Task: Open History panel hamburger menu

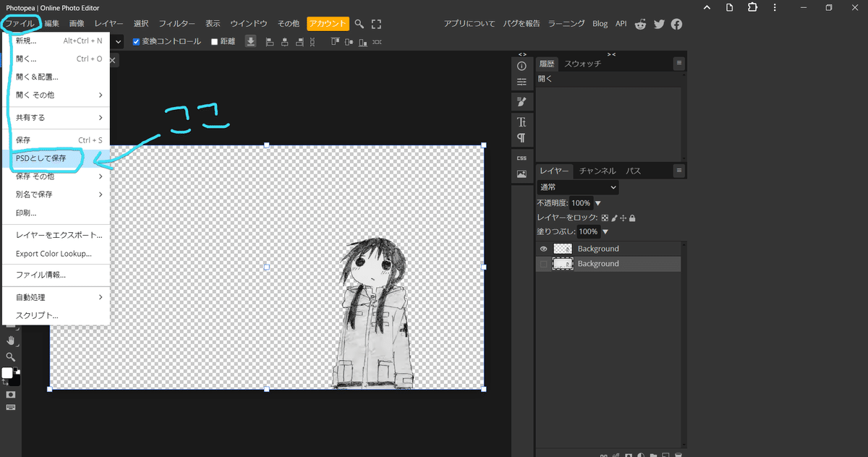Action: click(x=679, y=64)
